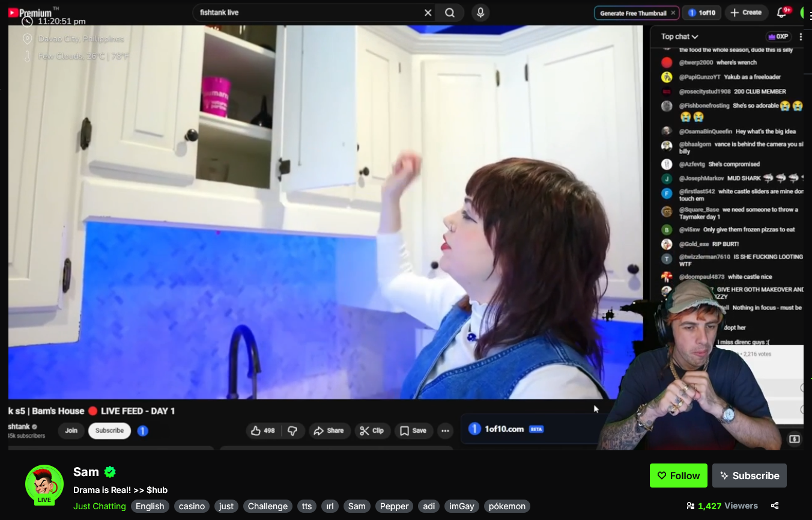This screenshot has height=520, width=812.
Task: Open @doompaul4873's mushroom avatar
Action: 667,277
